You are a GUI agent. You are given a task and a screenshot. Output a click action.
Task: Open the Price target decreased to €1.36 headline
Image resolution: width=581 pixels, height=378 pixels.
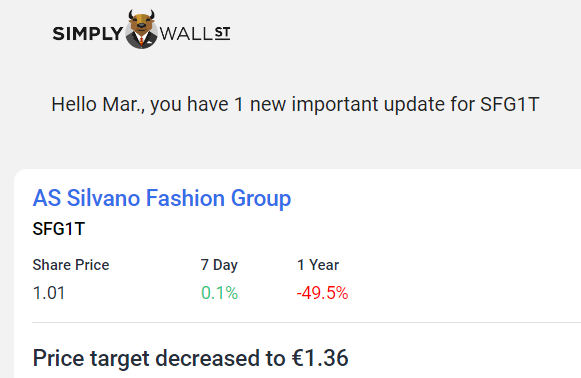pos(190,358)
